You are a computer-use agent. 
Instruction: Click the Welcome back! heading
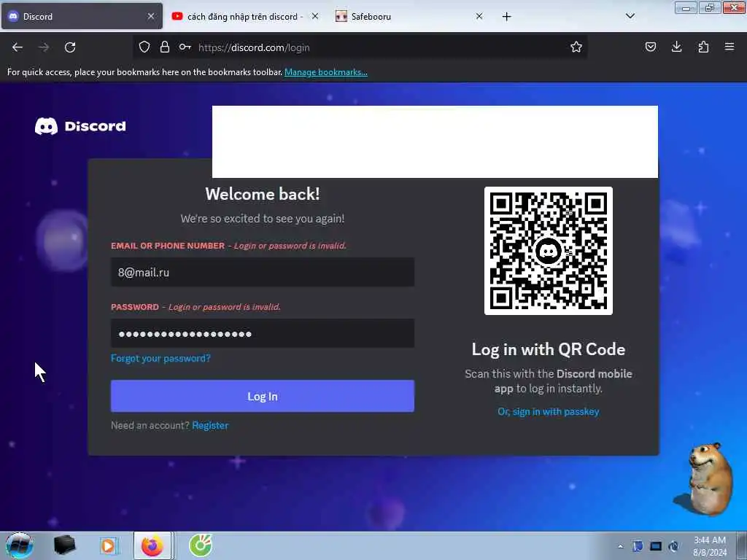263,194
